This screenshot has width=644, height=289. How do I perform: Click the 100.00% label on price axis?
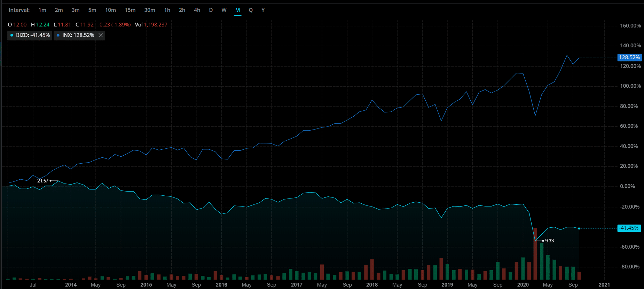(x=630, y=86)
